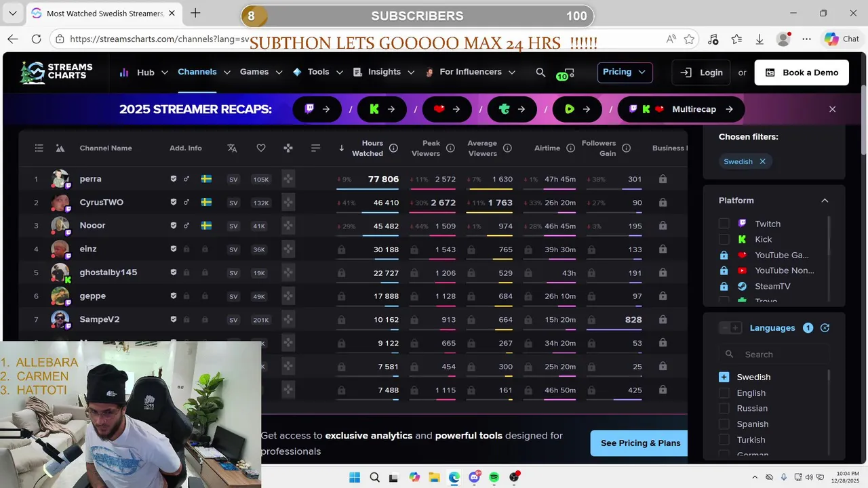
Task: Remove the Swedish chosen filter tag
Action: click(x=762, y=161)
